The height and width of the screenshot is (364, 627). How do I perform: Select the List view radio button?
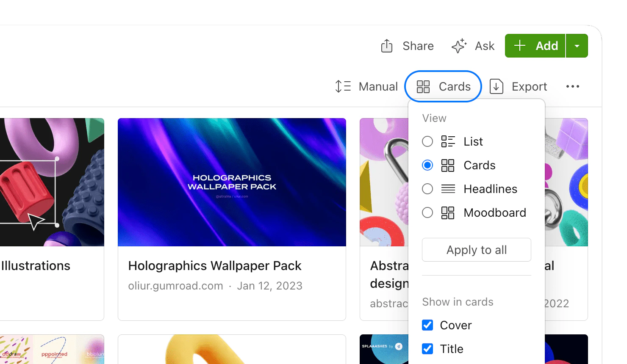[427, 141]
